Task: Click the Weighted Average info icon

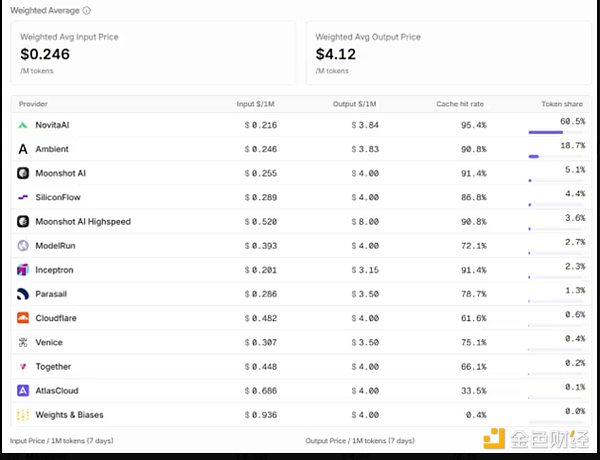Action: pos(87,11)
